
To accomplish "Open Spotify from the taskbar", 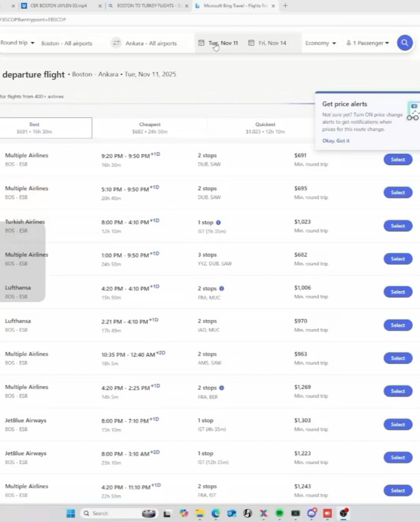I will 279,513.
